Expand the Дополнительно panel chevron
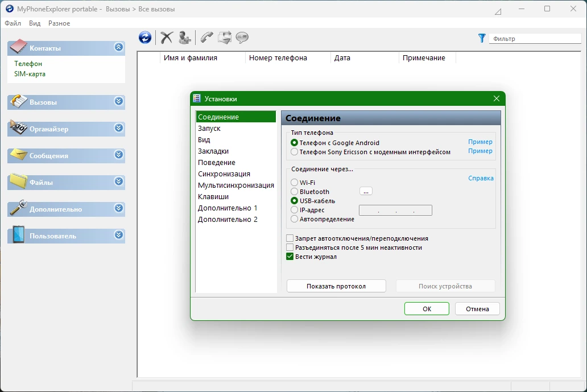The image size is (587, 392). click(119, 208)
